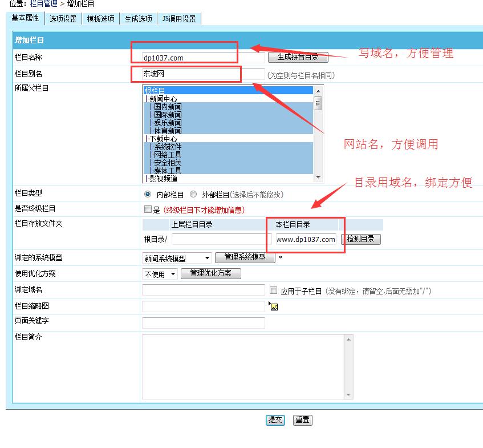This screenshot has width=483, height=448.
Task: Click the 重置 reset button
Action: pyautogui.click(x=302, y=419)
